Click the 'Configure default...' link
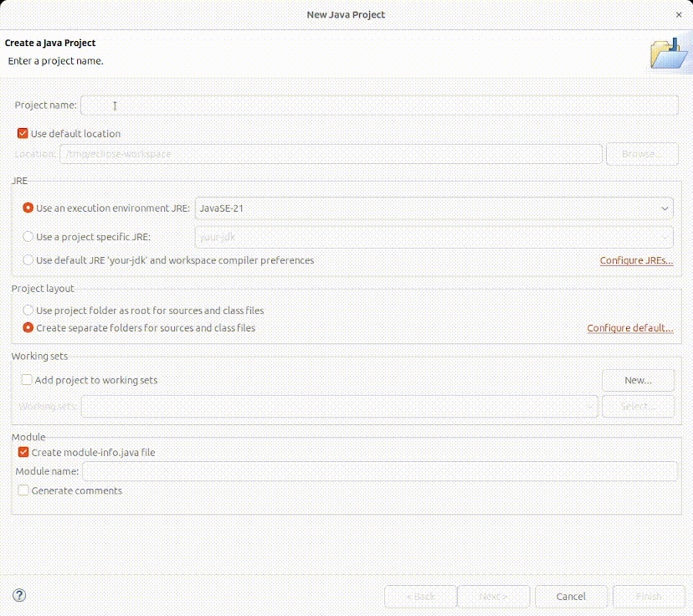Image resolution: width=693 pixels, height=616 pixels. pos(630,327)
